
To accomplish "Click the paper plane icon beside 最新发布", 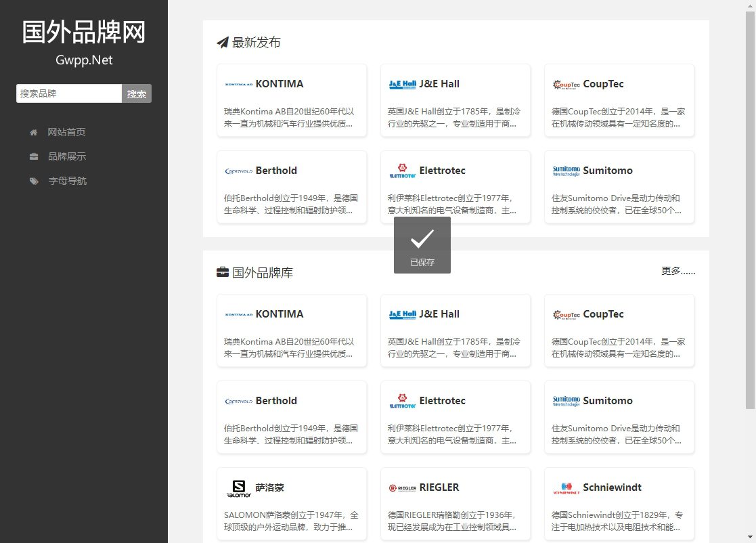I will pos(222,43).
